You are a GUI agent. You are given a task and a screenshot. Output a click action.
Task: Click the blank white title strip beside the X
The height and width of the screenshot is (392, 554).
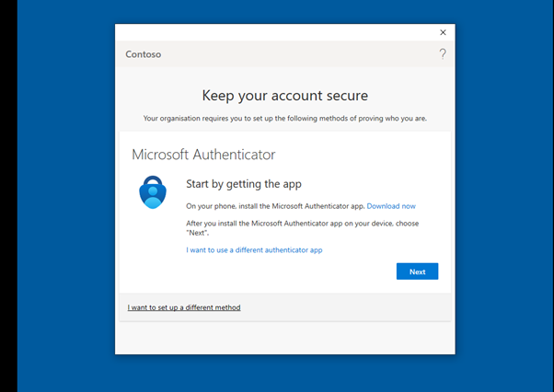[x=275, y=32]
